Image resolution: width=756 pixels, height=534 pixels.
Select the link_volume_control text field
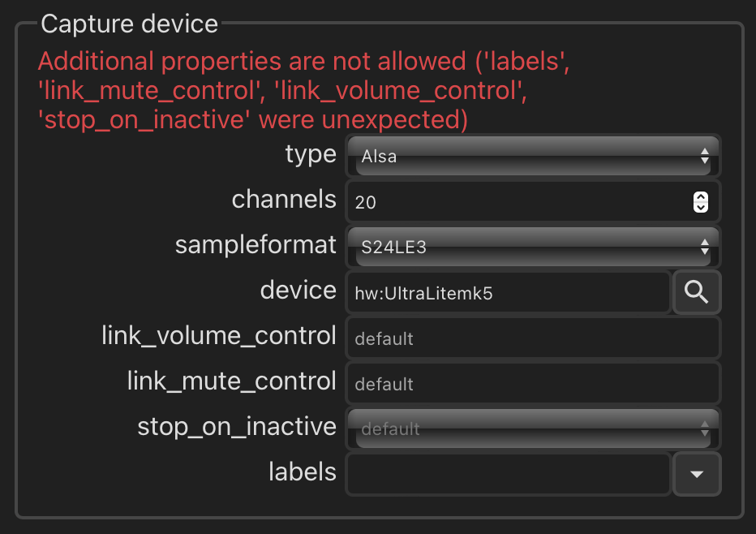coord(533,338)
